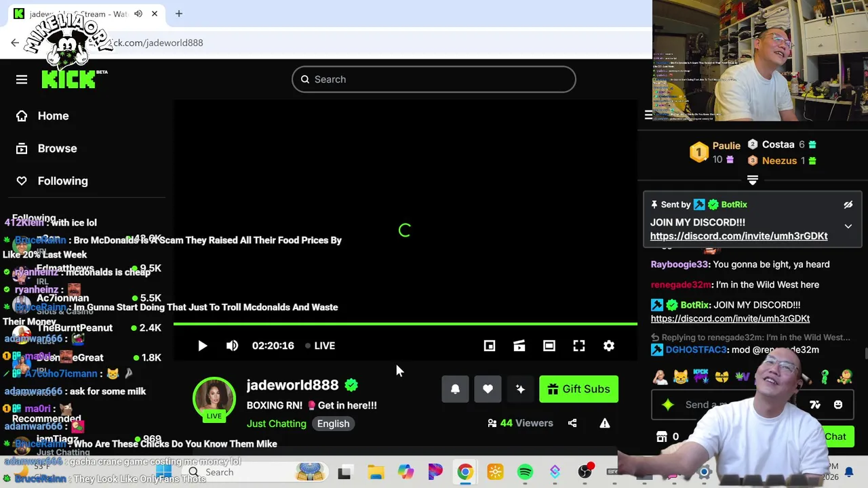Click the English language tag
Viewport: 868px width, 488px height.
(333, 424)
